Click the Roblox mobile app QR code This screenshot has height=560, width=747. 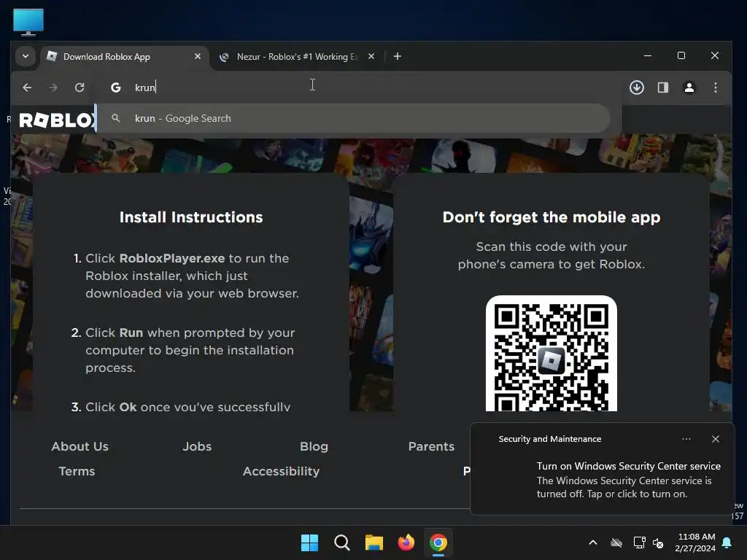click(x=551, y=354)
